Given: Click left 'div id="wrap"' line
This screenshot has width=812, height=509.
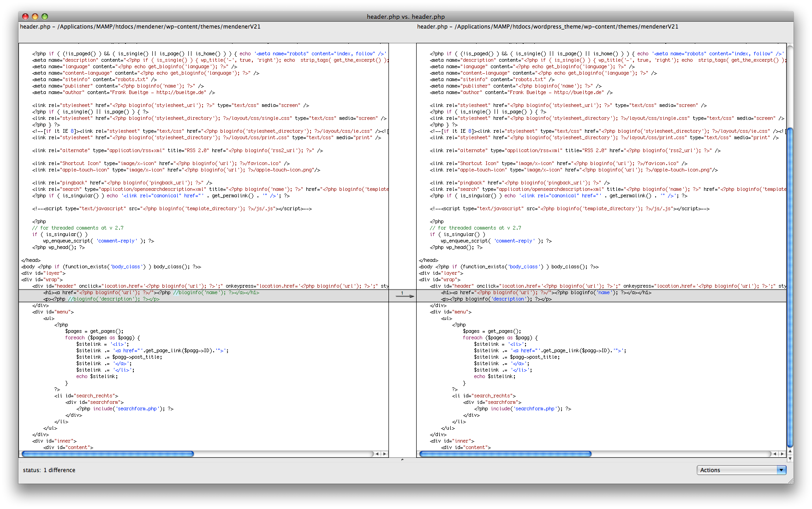Looking at the screenshot, I should (x=42, y=280).
